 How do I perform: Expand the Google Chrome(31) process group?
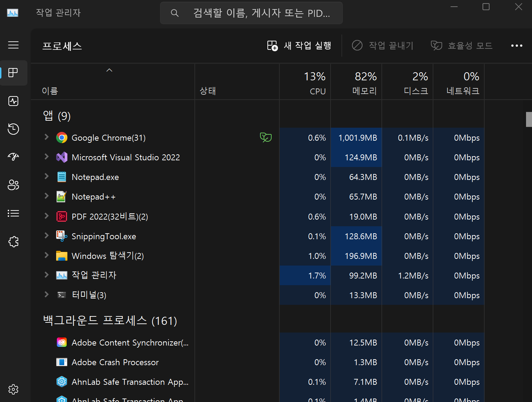(46, 137)
